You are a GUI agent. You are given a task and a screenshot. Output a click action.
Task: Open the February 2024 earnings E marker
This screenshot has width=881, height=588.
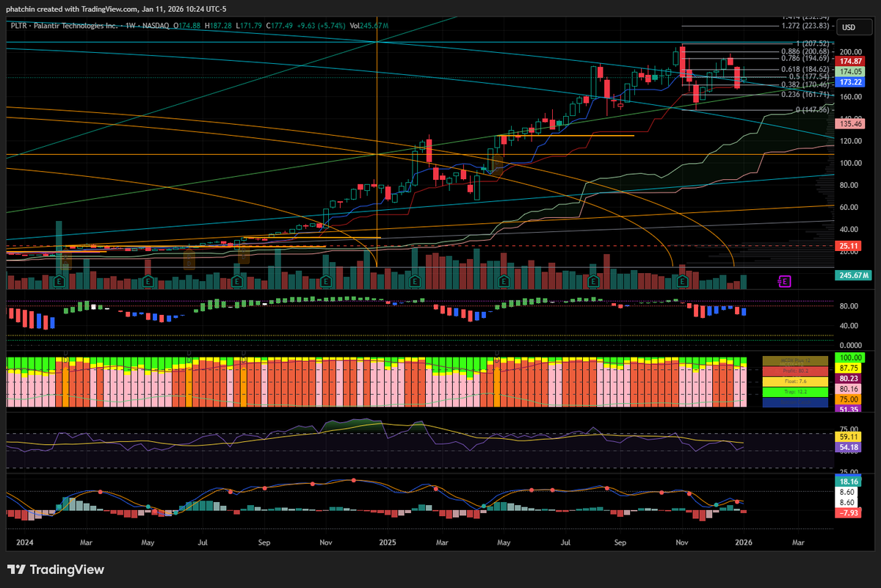click(59, 281)
